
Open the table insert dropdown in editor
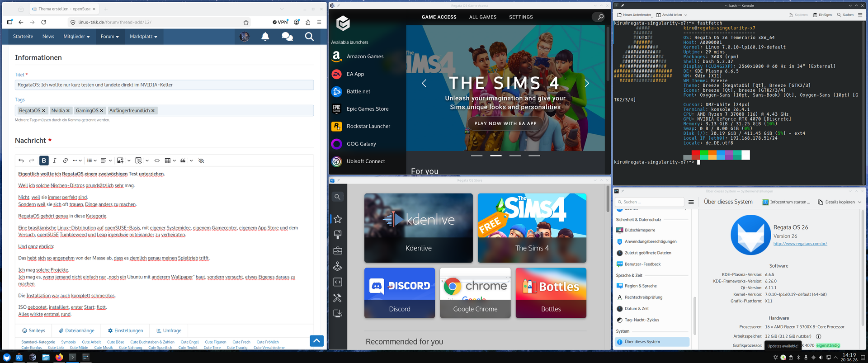coord(170,160)
